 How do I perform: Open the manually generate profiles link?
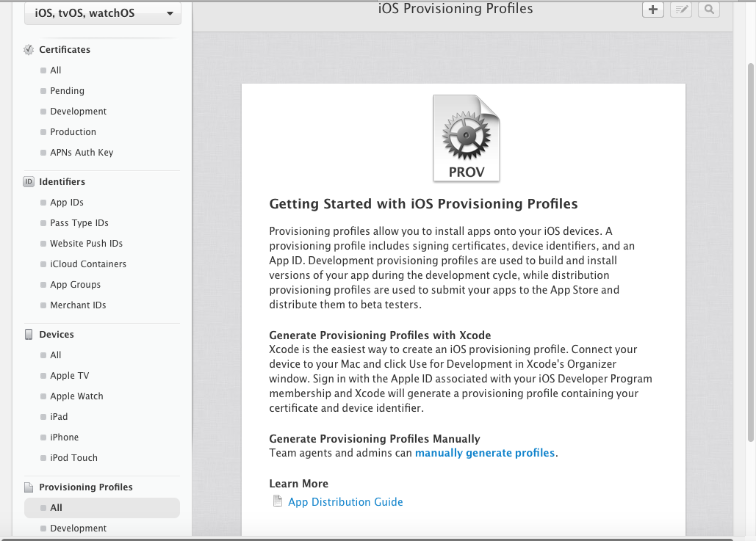(485, 453)
